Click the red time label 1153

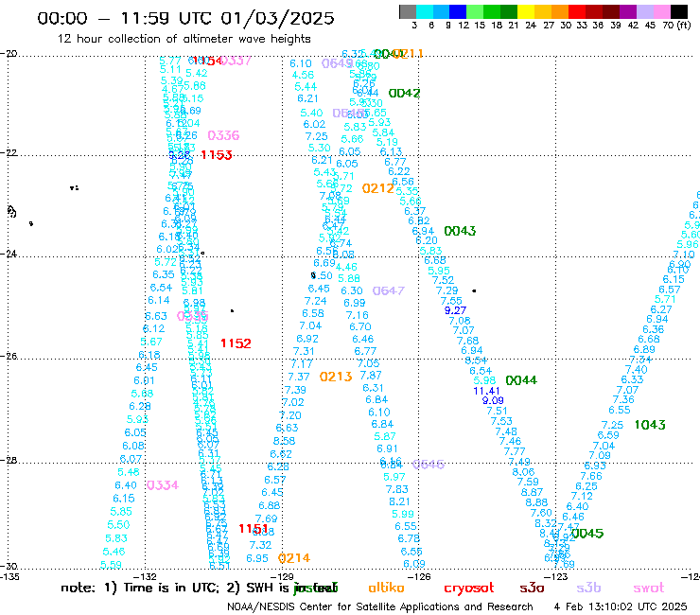pyautogui.click(x=217, y=155)
